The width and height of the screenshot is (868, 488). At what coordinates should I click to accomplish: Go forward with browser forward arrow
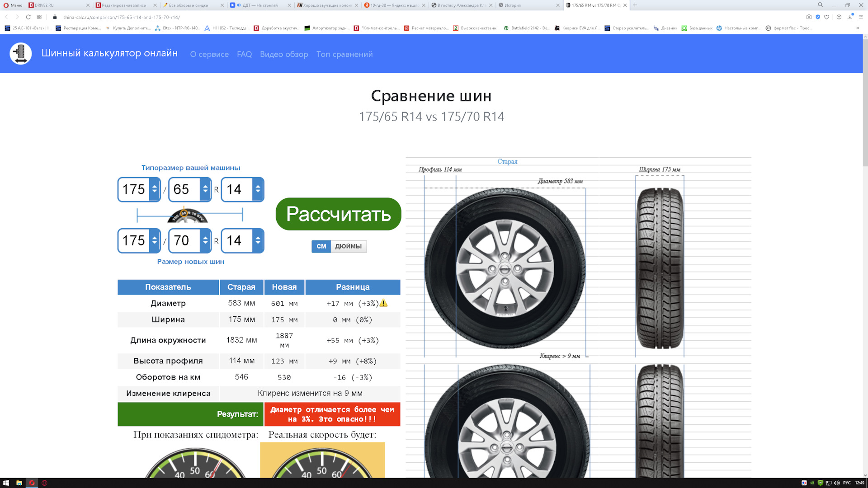tap(17, 17)
